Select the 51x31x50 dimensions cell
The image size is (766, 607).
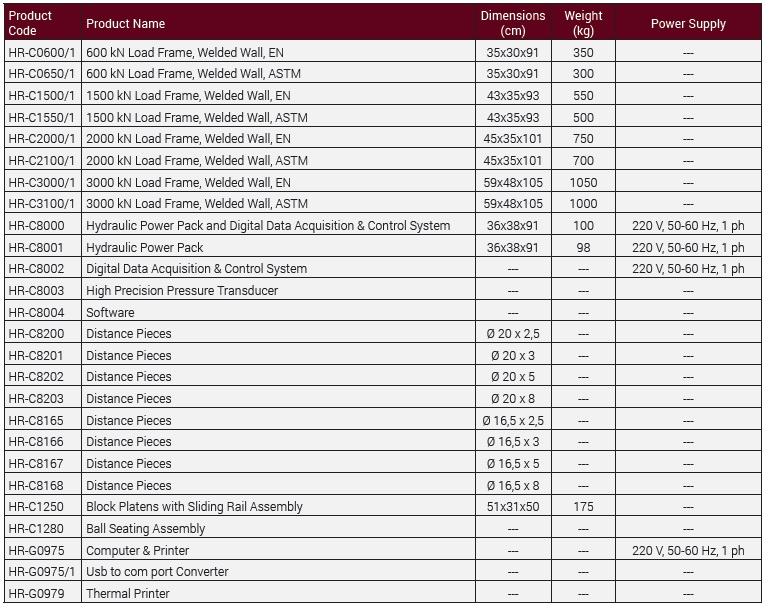[x=513, y=507]
